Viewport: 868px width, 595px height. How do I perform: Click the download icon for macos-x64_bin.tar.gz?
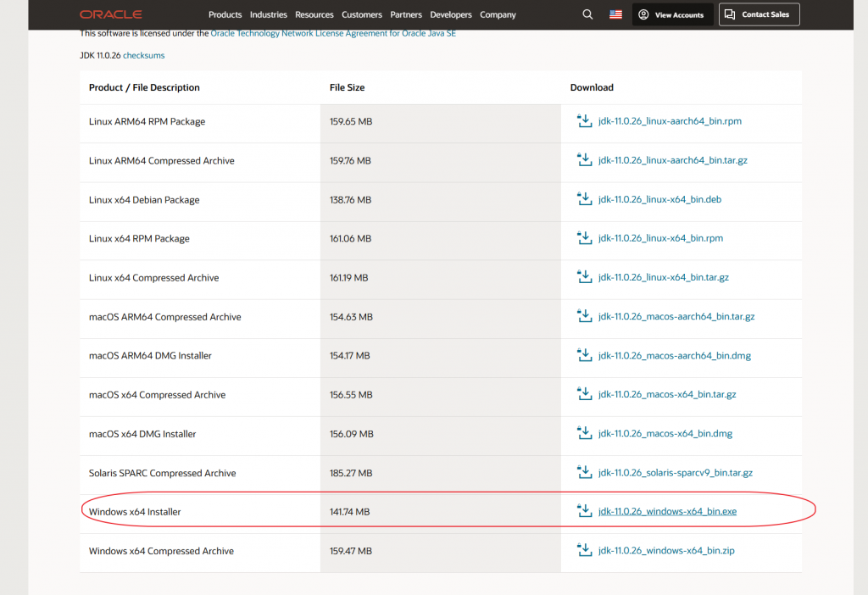click(x=585, y=394)
